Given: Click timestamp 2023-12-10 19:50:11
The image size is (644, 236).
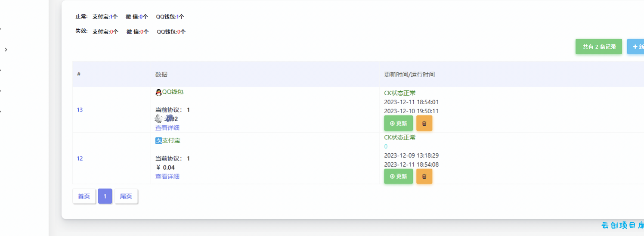Looking at the screenshot, I should (411, 111).
